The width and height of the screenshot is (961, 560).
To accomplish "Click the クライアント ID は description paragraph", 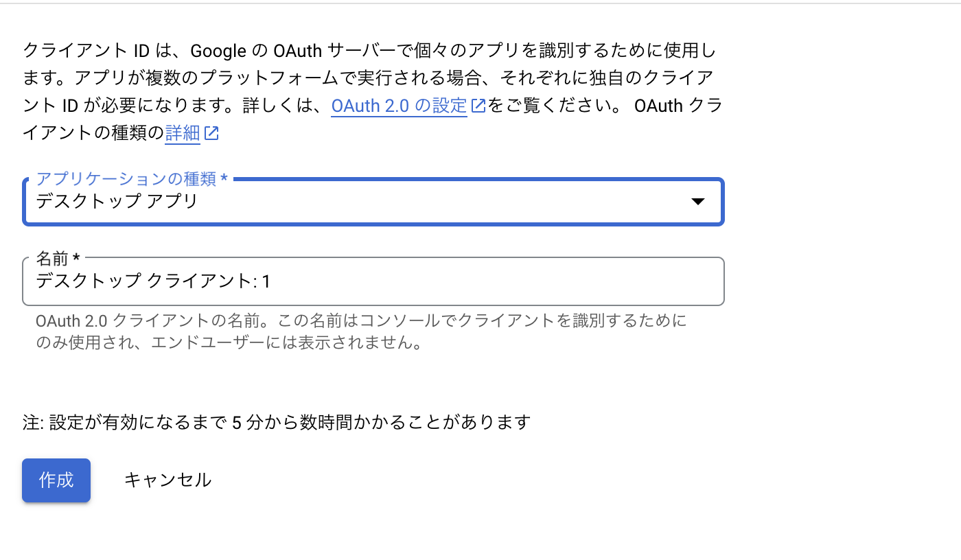I will 372,92.
